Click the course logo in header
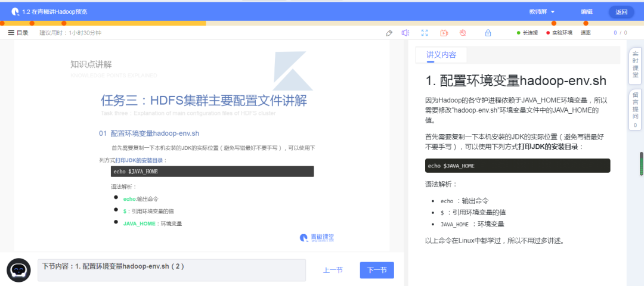 pyautogui.click(x=14, y=11)
